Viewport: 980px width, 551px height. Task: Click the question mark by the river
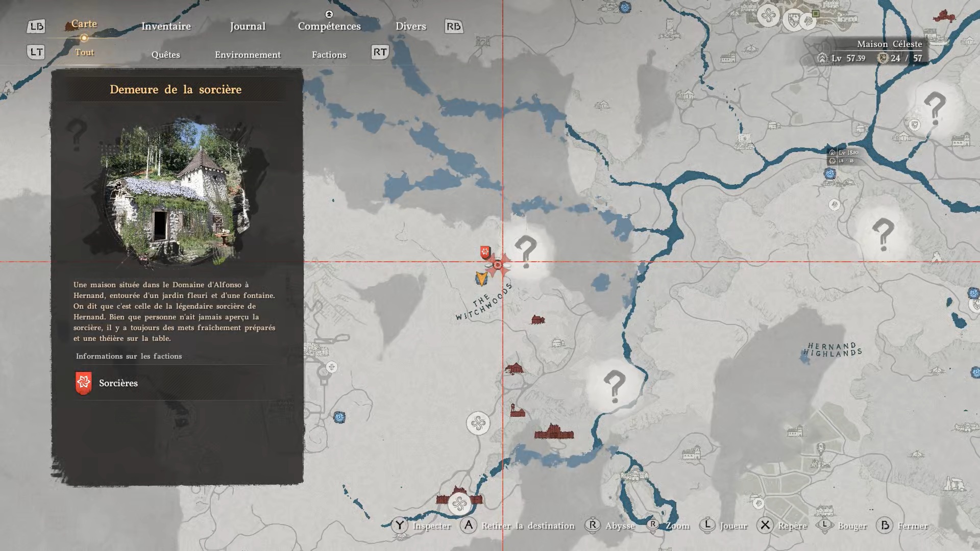click(614, 386)
